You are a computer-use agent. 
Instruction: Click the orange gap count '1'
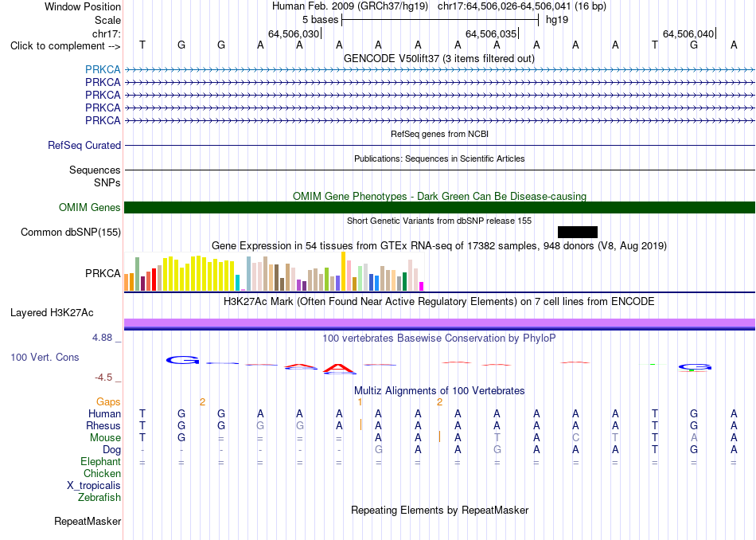pos(360,402)
